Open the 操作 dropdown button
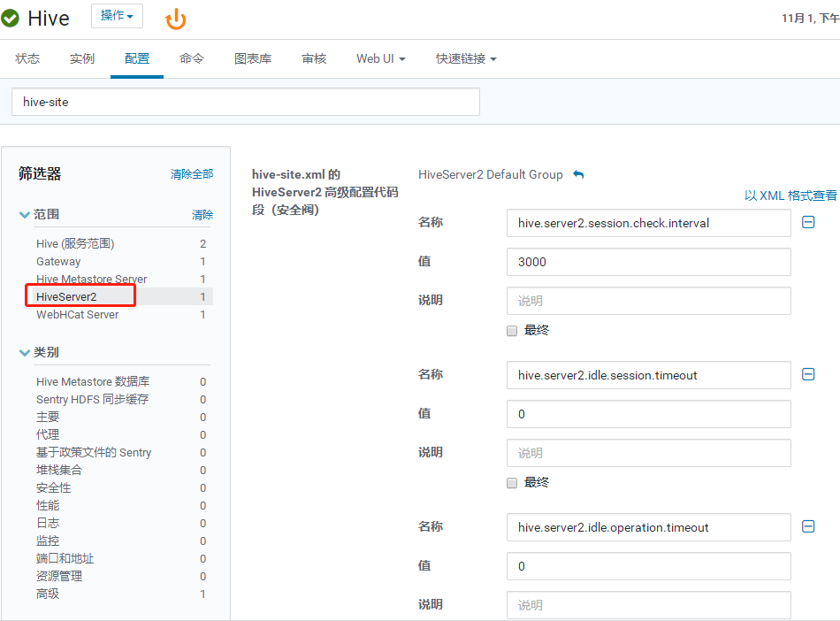This screenshot has width=840, height=621. (x=117, y=16)
